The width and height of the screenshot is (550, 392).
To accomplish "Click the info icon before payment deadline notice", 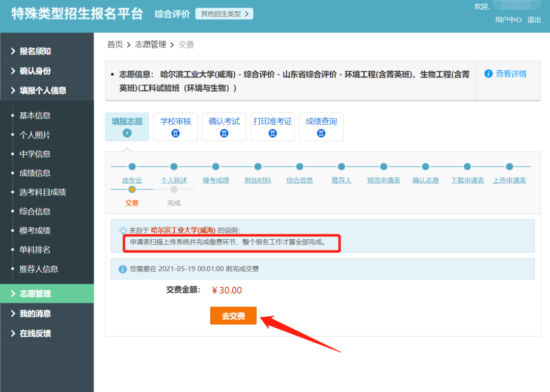I will pos(122,269).
